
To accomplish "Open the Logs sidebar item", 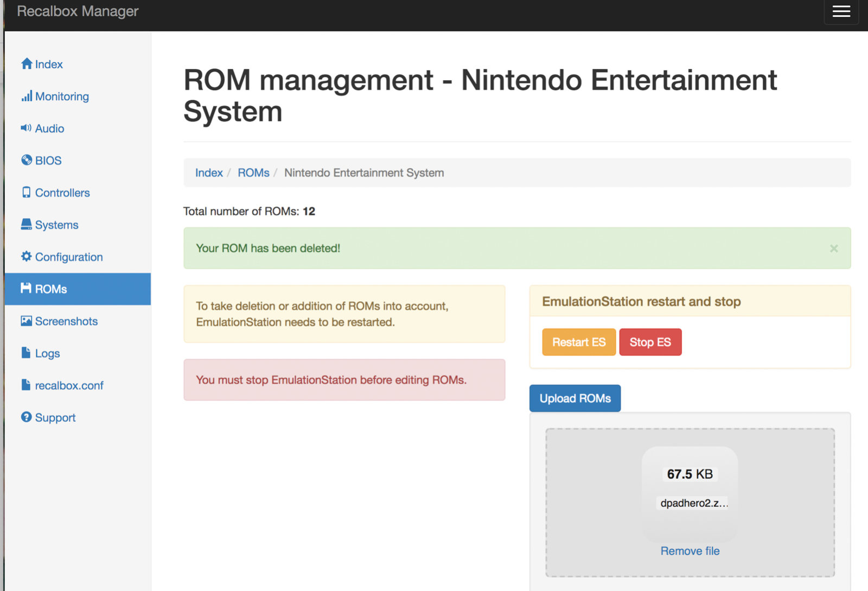I will tap(47, 353).
